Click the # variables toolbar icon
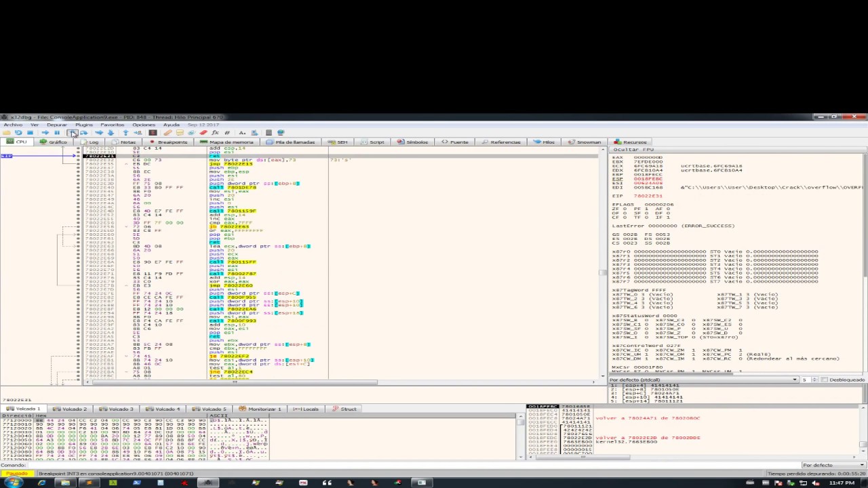 tap(227, 133)
